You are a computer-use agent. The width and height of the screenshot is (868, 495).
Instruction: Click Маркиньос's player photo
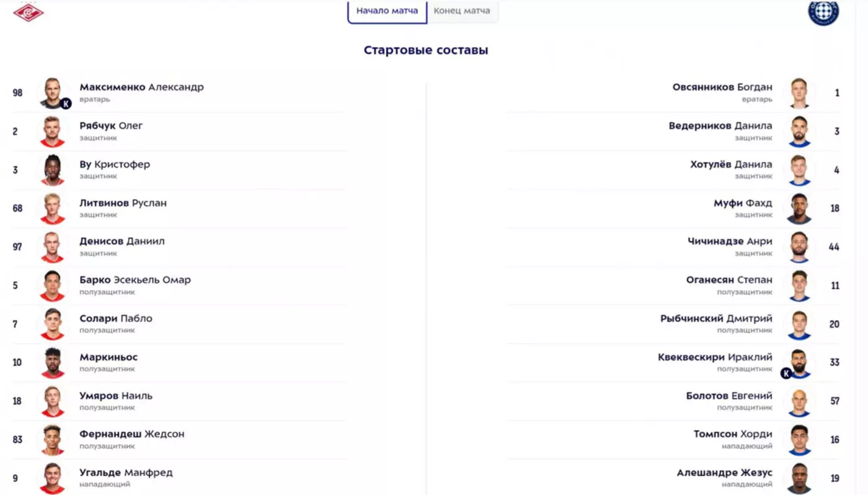[x=53, y=363]
